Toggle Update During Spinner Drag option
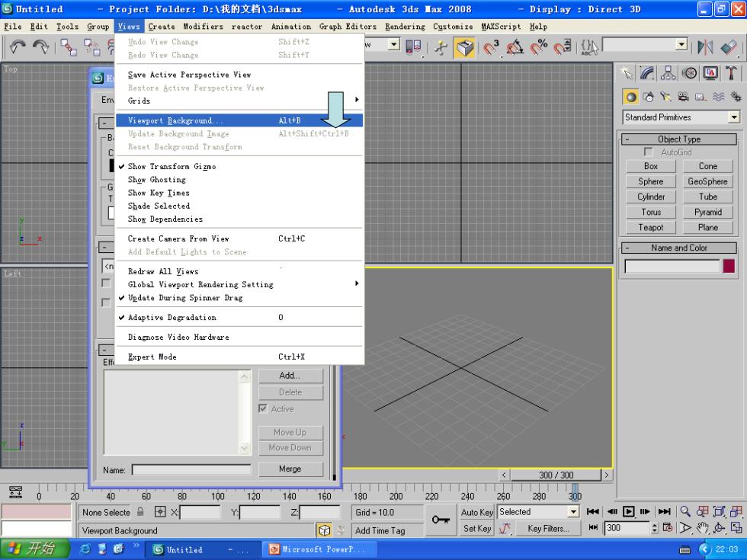This screenshot has width=747, height=560. (x=239, y=298)
